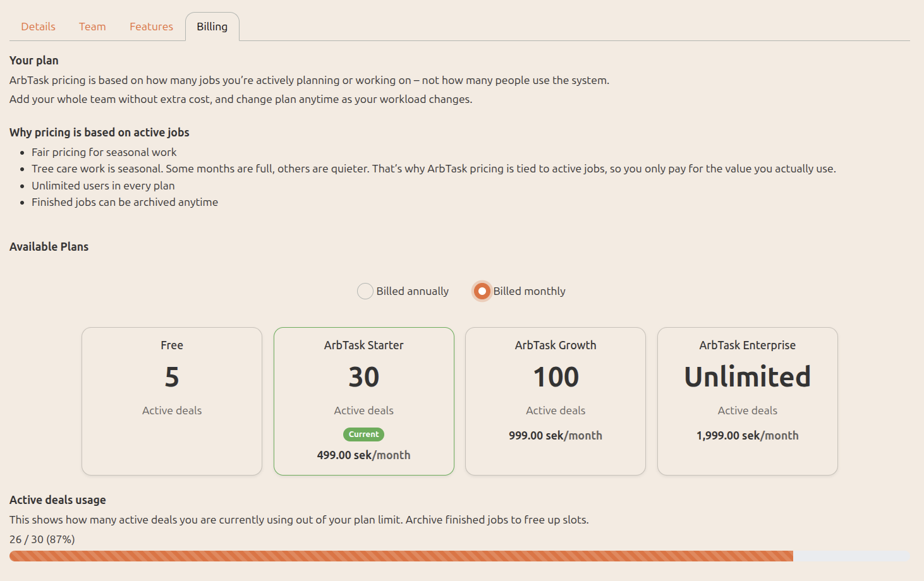Select the Billing tab
924x581 pixels.
pyautogui.click(x=212, y=27)
